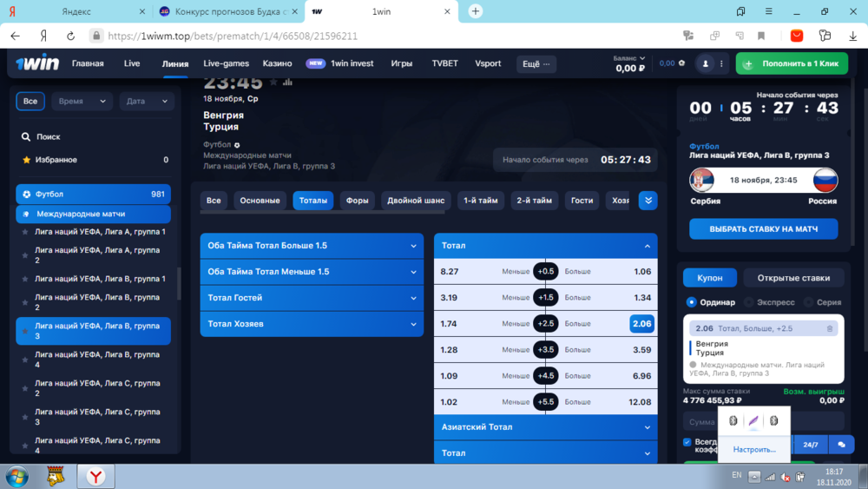
Task: Open a new browser tab with plus
Action: (x=475, y=11)
